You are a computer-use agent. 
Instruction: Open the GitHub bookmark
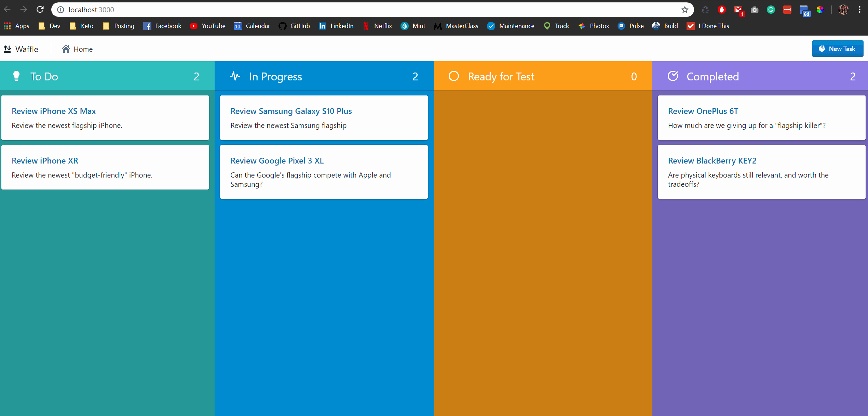coord(294,26)
